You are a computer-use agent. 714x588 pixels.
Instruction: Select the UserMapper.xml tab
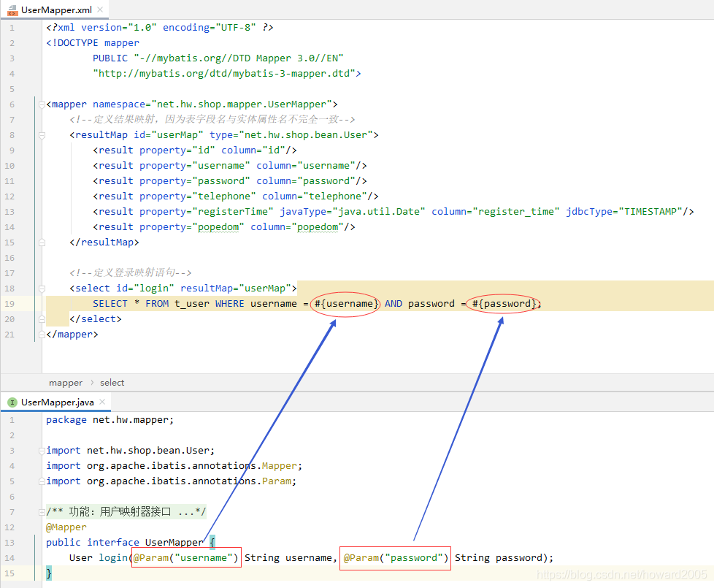tap(56, 10)
